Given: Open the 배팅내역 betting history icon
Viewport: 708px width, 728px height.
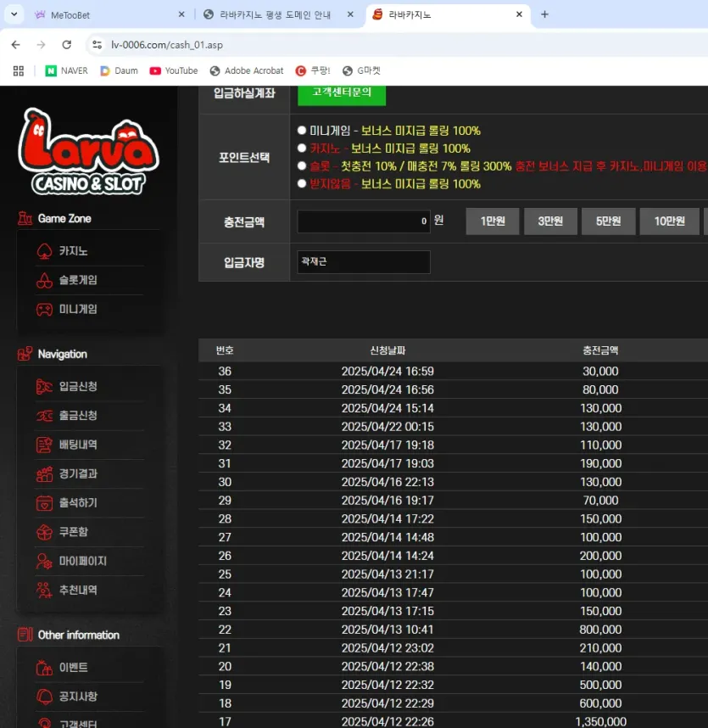Looking at the screenshot, I should click(44, 445).
